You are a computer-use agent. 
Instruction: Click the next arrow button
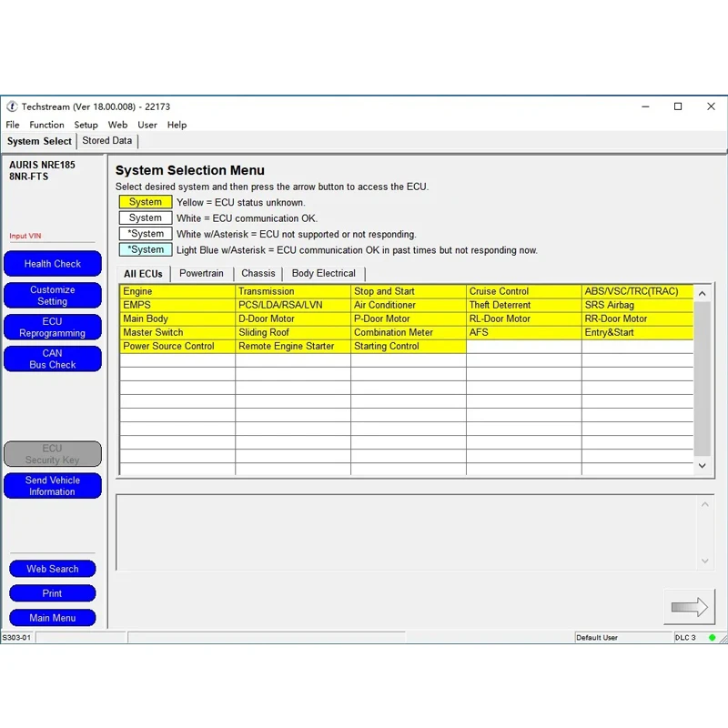click(689, 607)
